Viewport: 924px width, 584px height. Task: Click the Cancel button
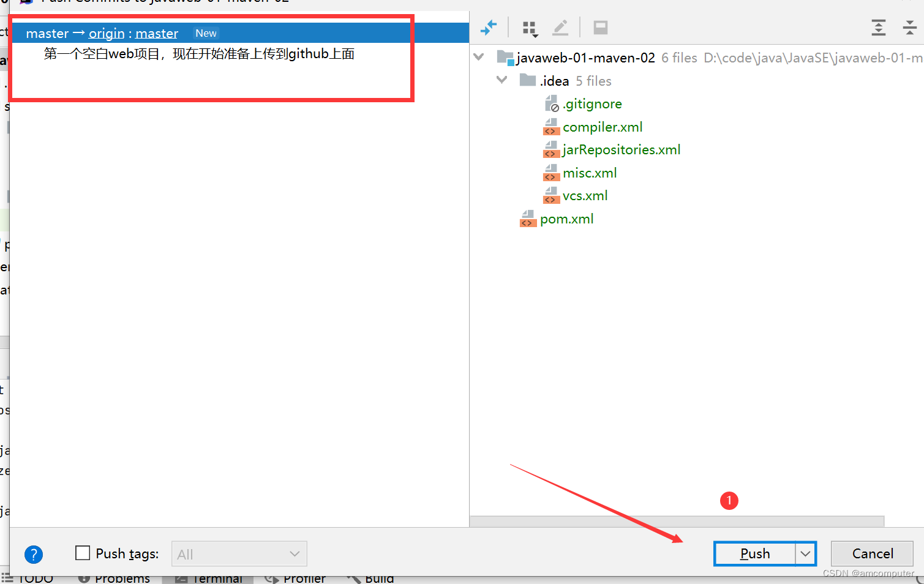tap(872, 554)
